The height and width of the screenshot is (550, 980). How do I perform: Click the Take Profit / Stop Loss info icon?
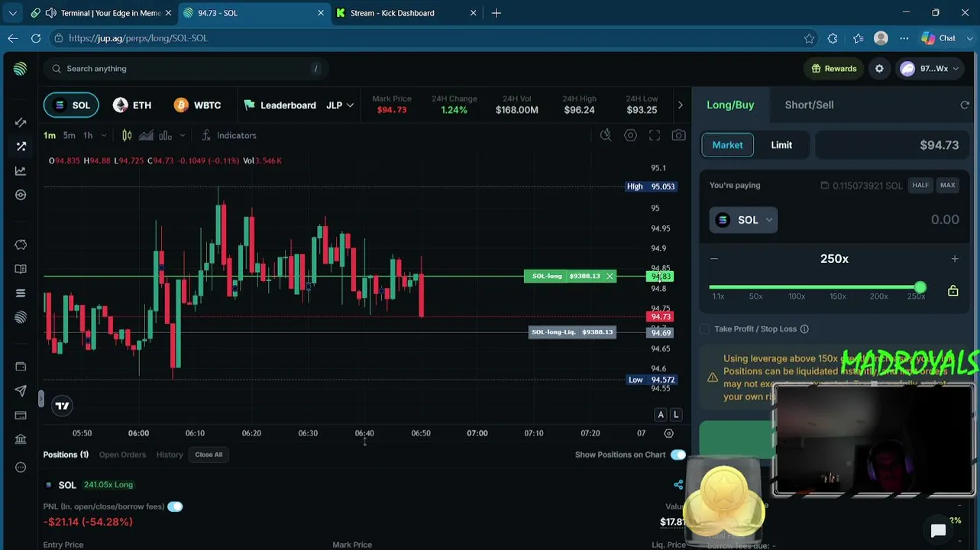pyautogui.click(x=804, y=329)
